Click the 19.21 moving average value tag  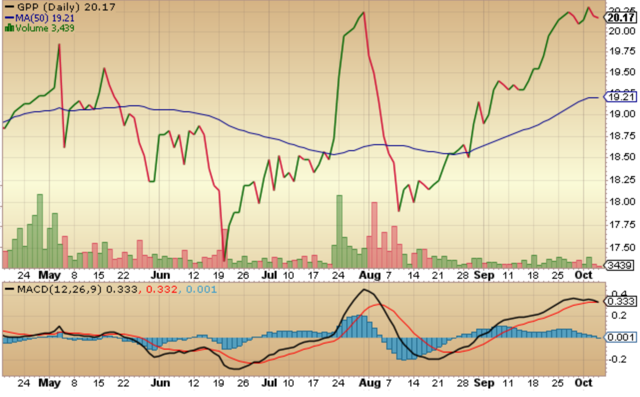(x=620, y=97)
